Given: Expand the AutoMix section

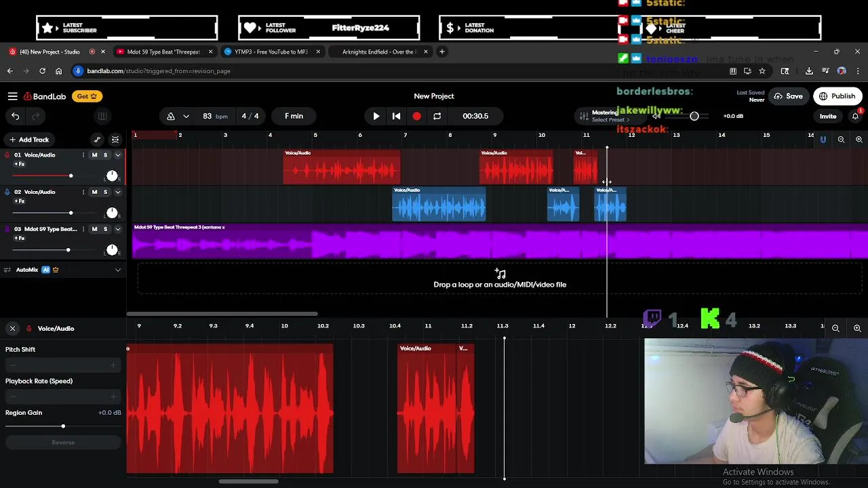Looking at the screenshot, I should tap(117, 270).
